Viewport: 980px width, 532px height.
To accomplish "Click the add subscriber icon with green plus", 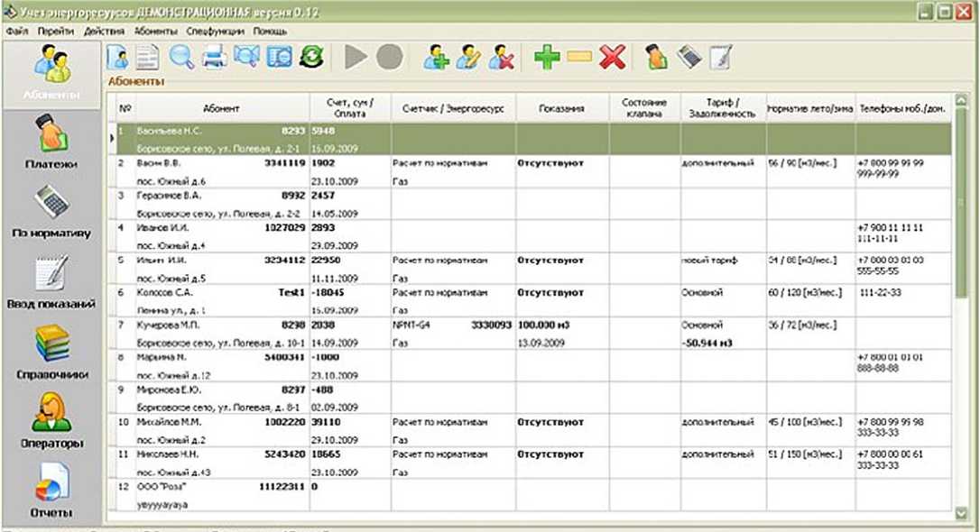I will pos(437,57).
